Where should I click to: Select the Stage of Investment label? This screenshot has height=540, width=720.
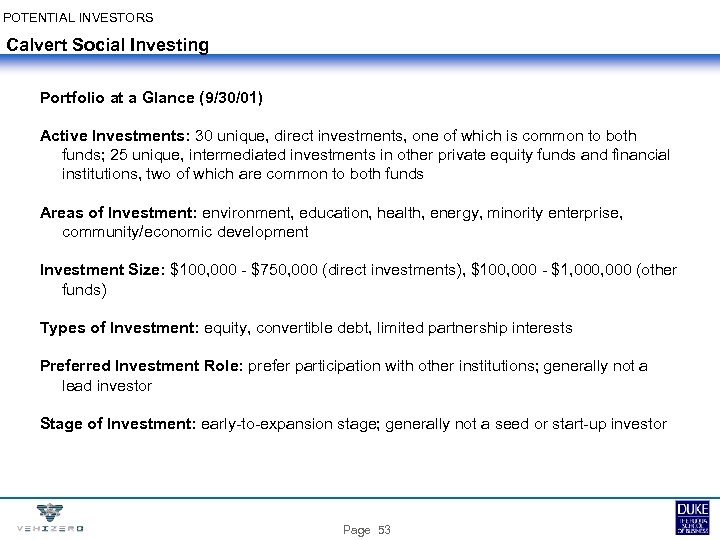pos(118,424)
